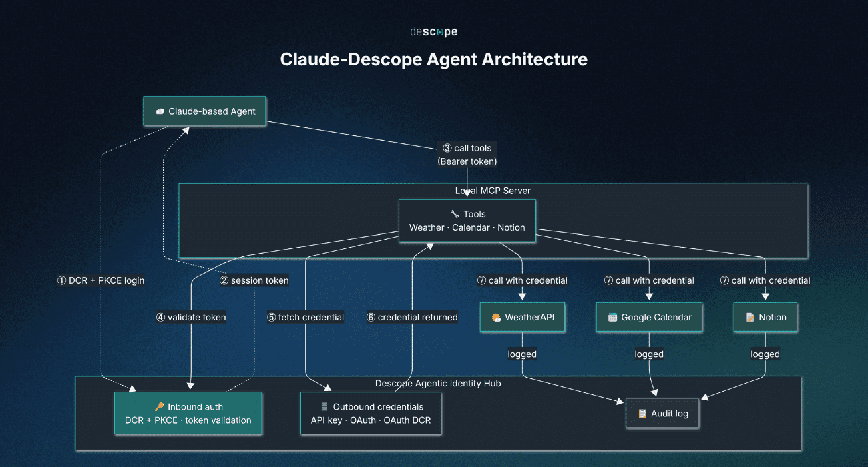The image size is (868, 467).
Task: Click the weather icon in WeatherAPI node
Action: [496, 318]
